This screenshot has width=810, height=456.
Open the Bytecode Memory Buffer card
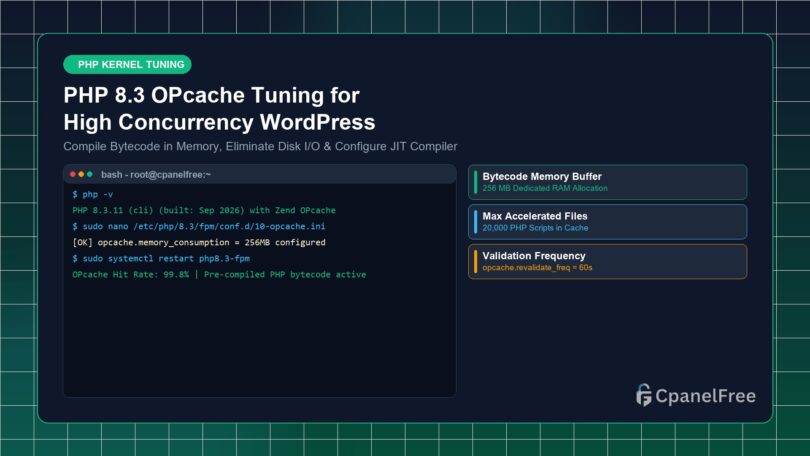[608, 182]
